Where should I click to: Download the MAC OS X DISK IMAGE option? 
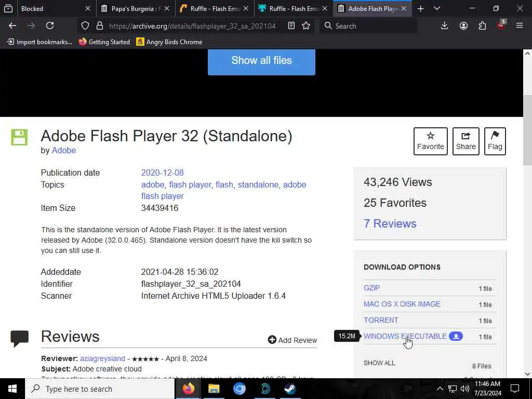402,303
